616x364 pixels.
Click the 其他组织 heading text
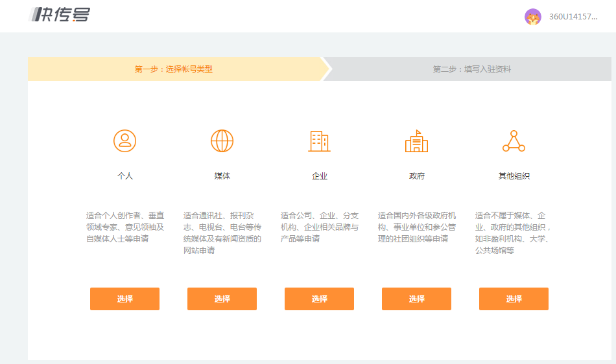click(x=514, y=176)
